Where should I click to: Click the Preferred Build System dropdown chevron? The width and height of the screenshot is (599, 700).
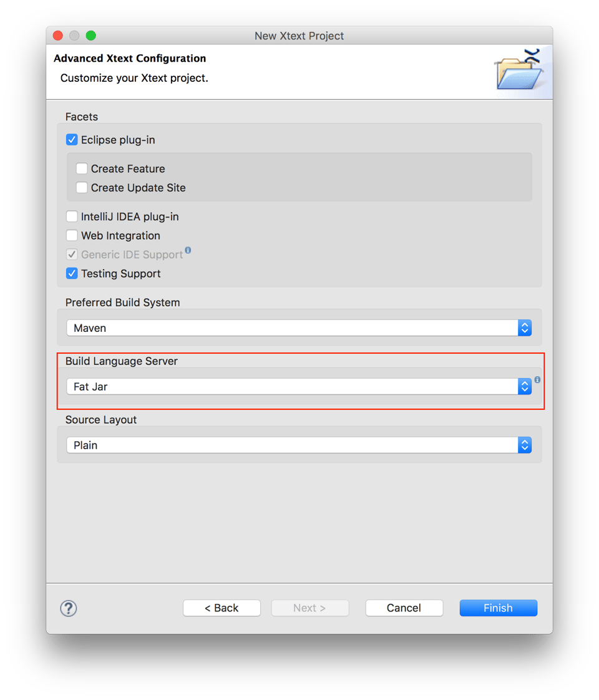(x=525, y=328)
